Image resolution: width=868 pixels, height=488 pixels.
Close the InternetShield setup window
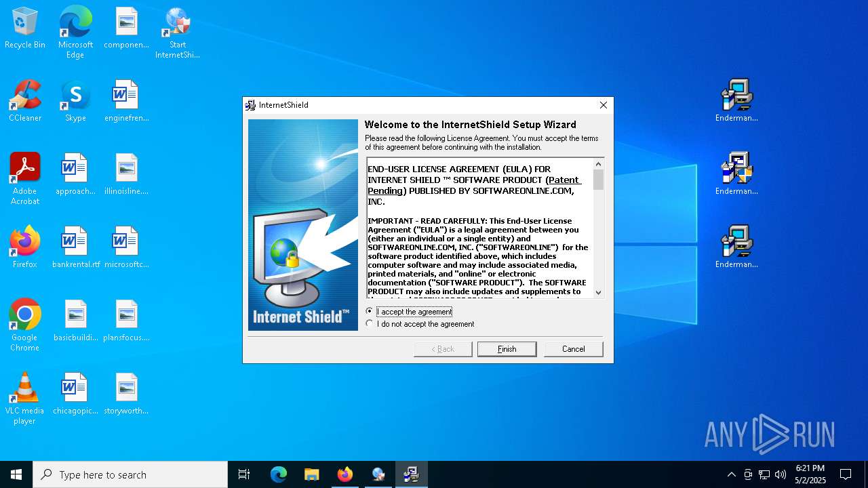click(x=603, y=105)
